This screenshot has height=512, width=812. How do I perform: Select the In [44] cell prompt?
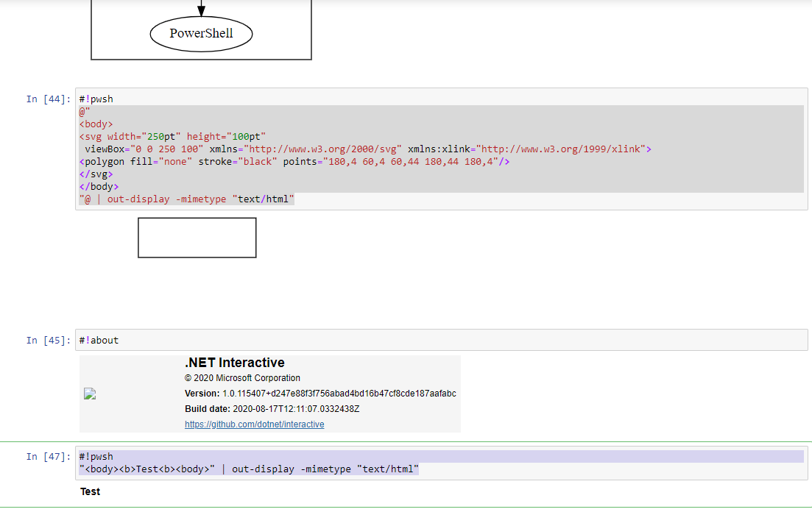(46, 99)
